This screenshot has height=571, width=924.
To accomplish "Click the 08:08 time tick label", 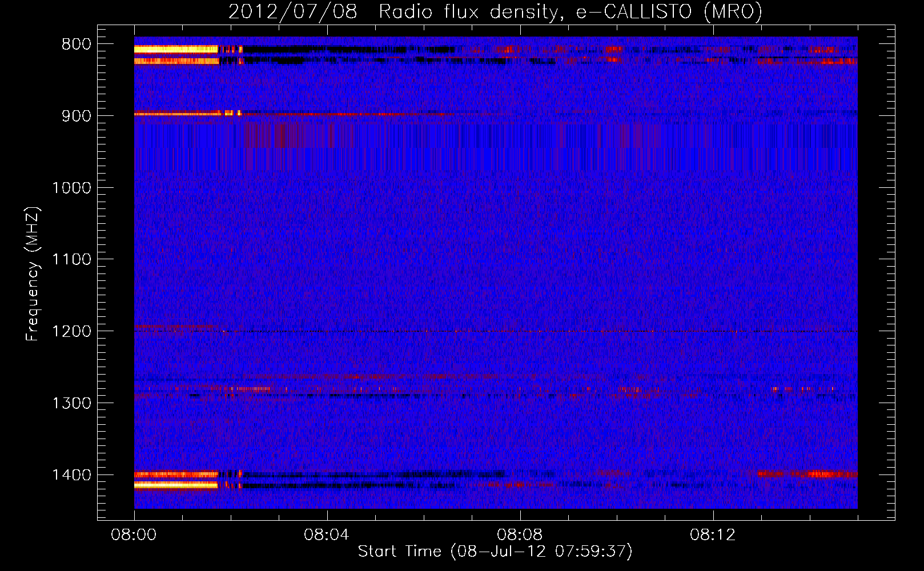I will click(520, 535).
